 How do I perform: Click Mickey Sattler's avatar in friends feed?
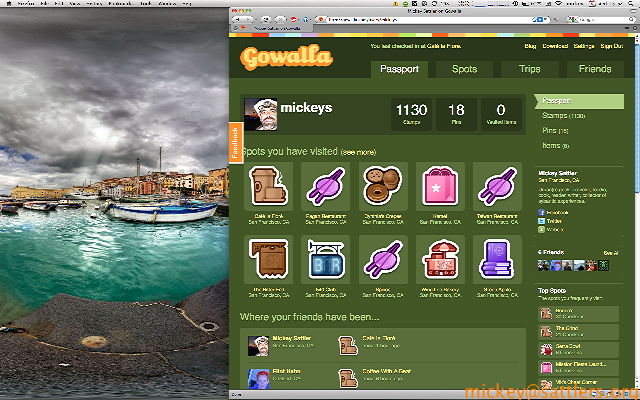[258, 346]
